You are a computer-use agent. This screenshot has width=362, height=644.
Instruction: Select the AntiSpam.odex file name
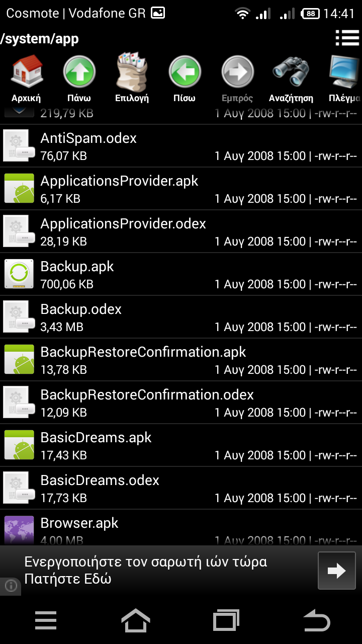point(88,138)
